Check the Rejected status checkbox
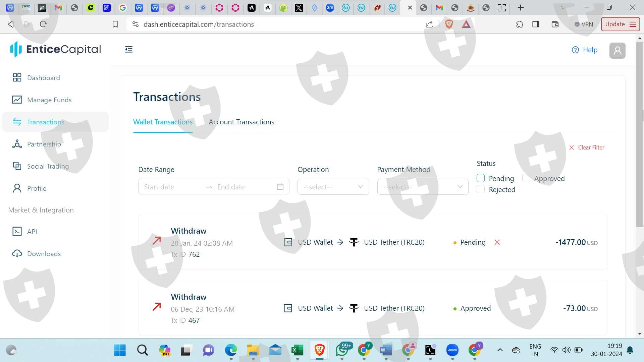 point(481,189)
